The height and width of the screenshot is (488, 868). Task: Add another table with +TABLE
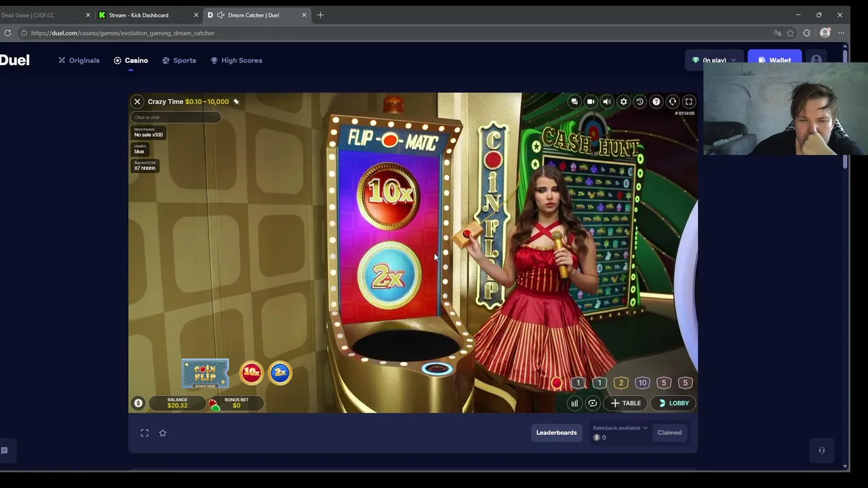(x=625, y=403)
